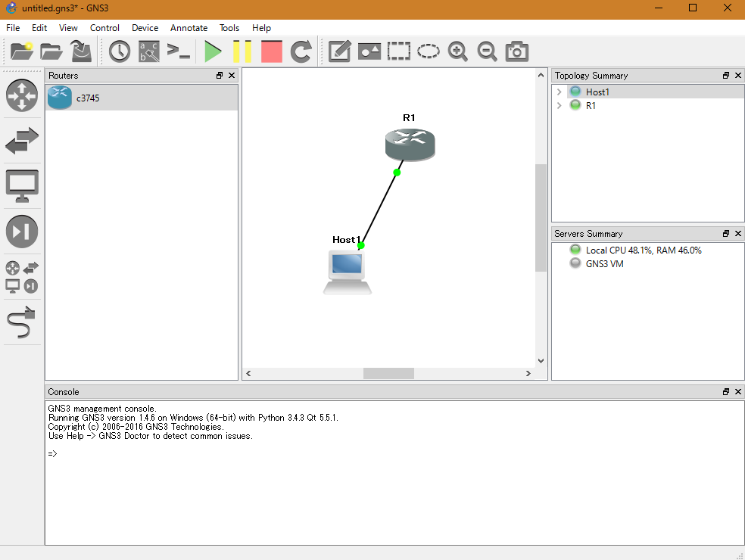Expand the R1 node in Topology Summary

tap(560, 105)
